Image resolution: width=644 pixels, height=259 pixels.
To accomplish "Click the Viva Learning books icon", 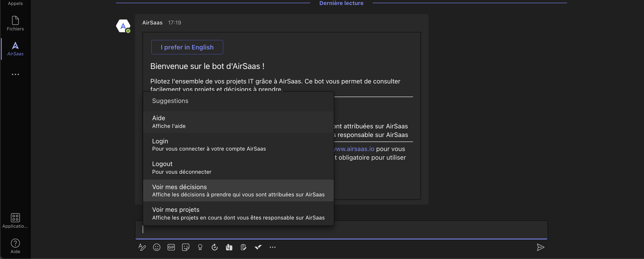I will coord(229,247).
